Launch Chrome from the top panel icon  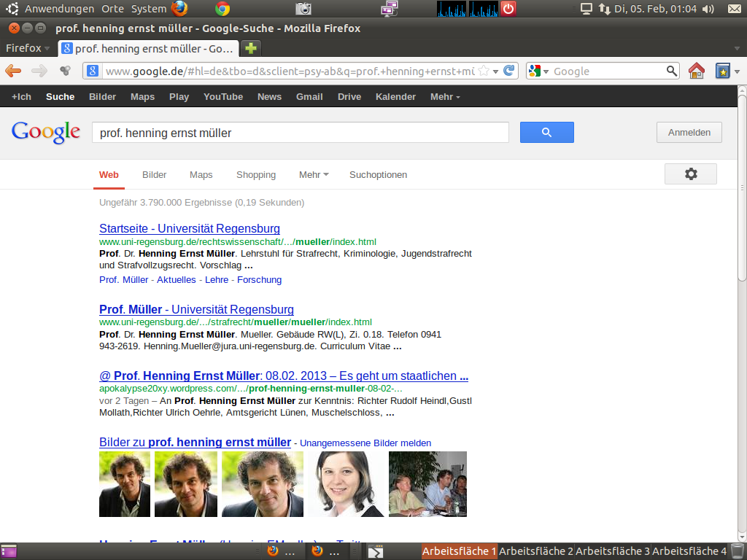pos(222,9)
